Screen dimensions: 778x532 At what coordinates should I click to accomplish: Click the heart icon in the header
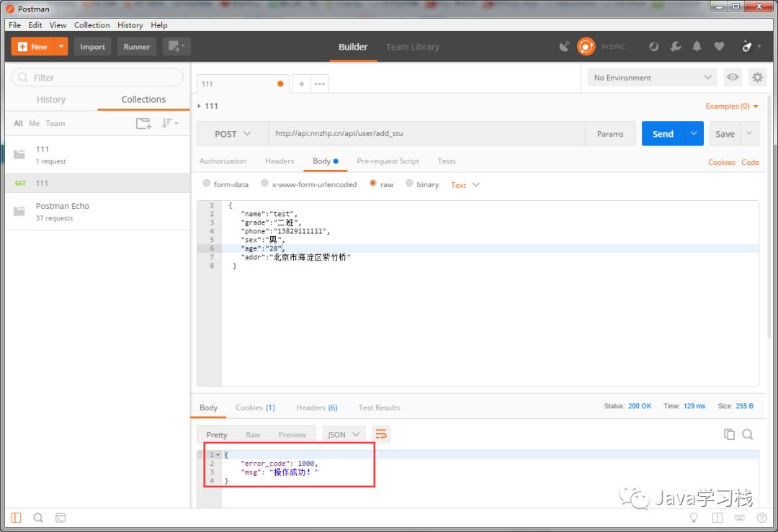click(719, 47)
